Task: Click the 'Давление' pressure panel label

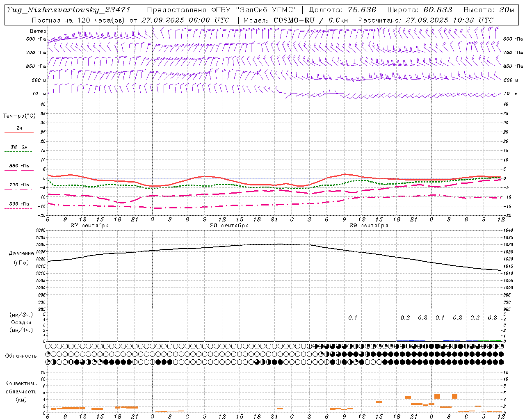Action: [x=21, y=253]
